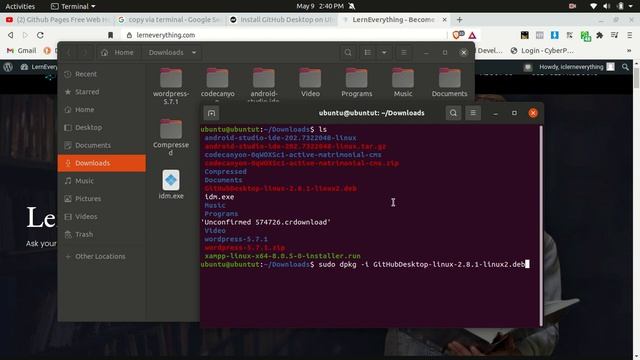Screen dimensions: 640x360
Task: Open the Terminal app menu in top bar
Action: pos(73,6)
